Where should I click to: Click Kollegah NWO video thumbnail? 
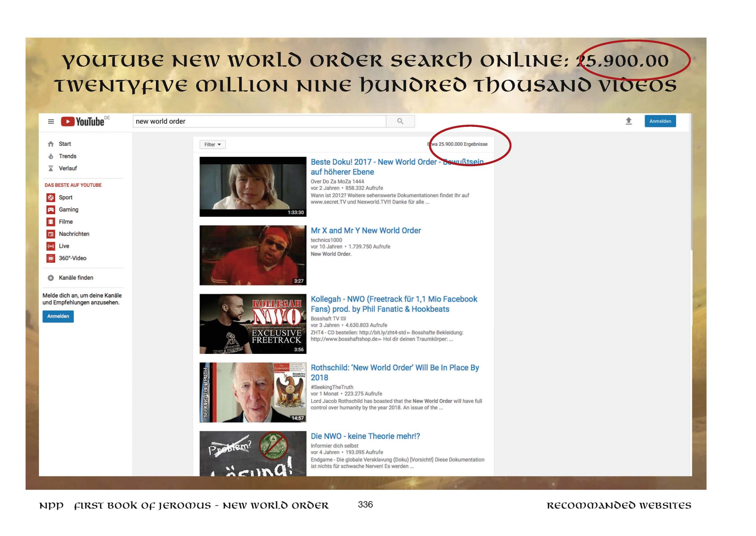tap(253, 324)
